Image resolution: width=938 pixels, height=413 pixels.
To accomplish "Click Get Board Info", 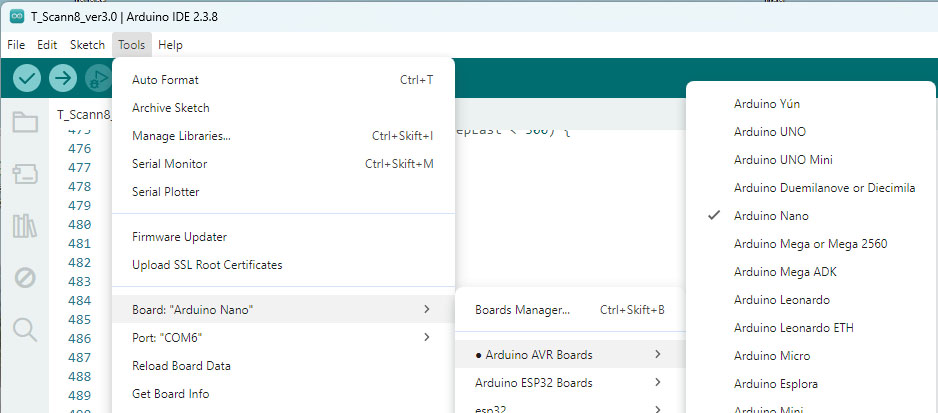I will click(283, 394).
